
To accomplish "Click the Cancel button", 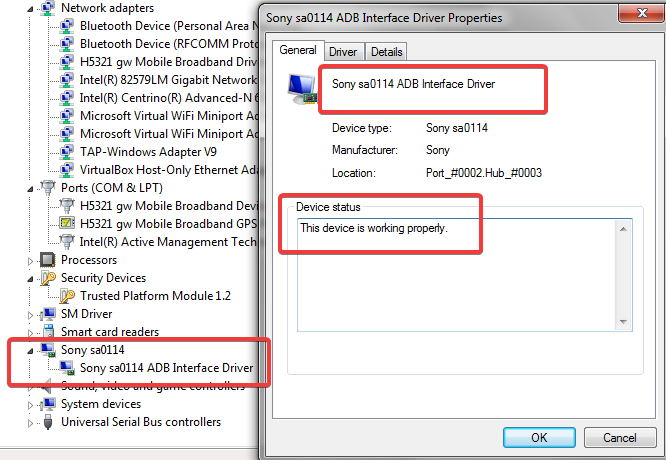I will click(x=620, y=437).
